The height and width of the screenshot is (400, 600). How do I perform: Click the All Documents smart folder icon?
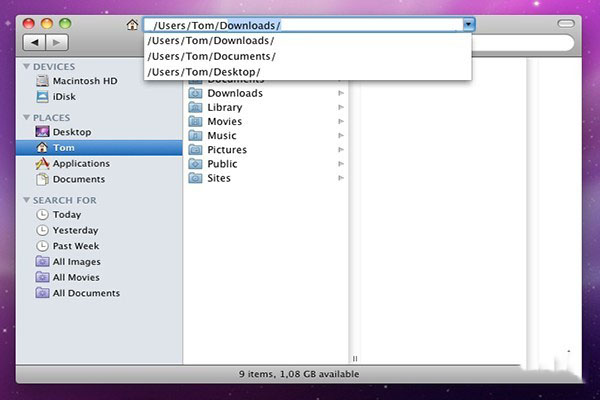pyautogui.click(x=42, y=293)
